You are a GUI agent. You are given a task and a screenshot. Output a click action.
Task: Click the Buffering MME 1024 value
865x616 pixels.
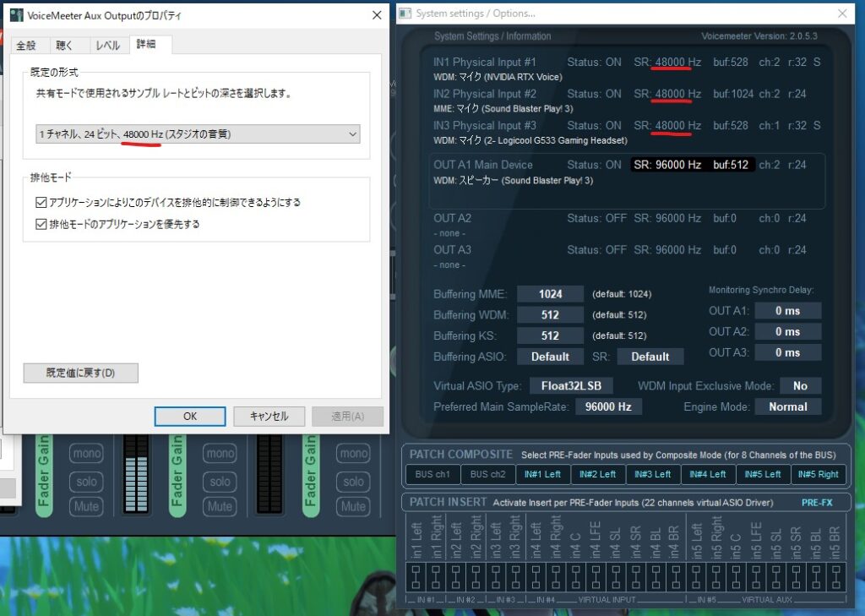point(550,294)
